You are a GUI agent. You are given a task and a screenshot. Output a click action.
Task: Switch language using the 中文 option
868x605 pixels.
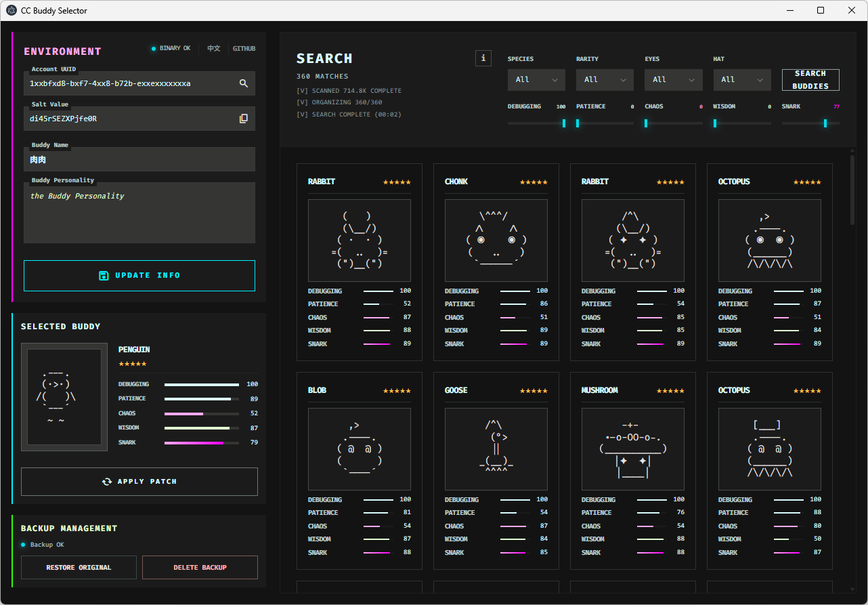tap(213, 48)
